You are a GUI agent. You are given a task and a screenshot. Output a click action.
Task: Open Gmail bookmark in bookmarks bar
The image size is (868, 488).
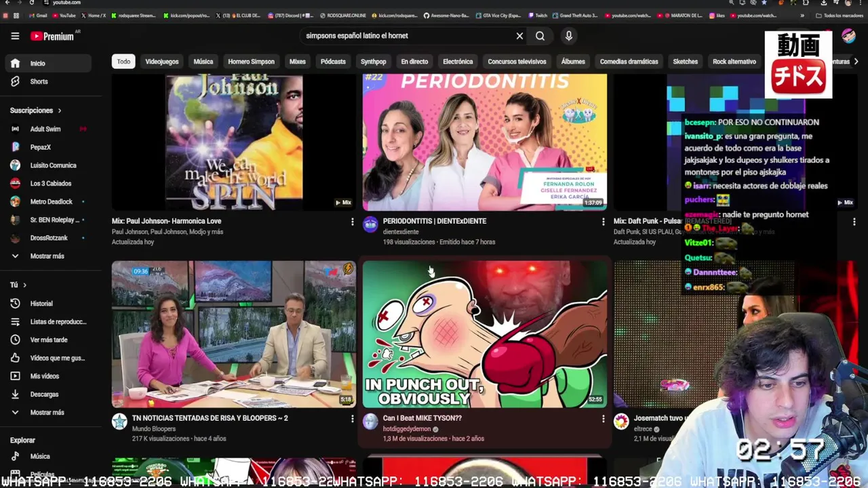(39, 16)
